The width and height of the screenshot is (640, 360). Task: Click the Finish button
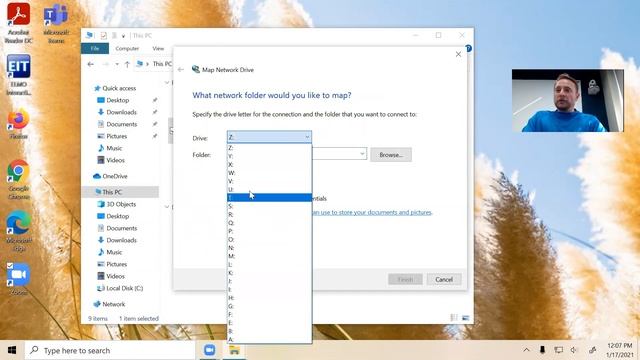(x=405, y=280)
